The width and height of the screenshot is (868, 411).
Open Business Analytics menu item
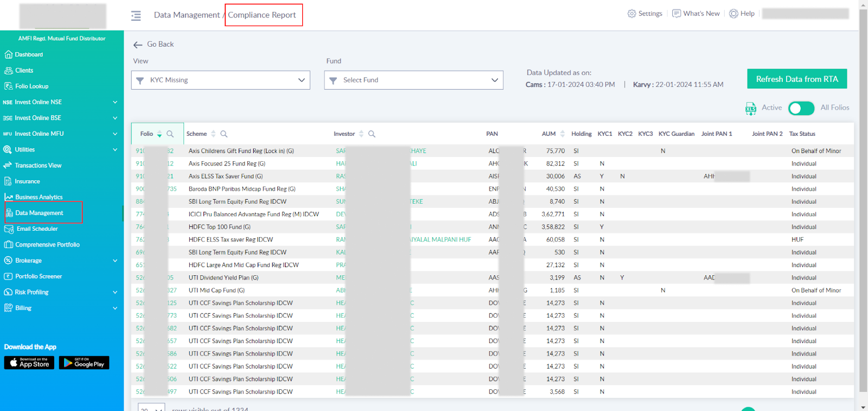(x=39, y=197)
